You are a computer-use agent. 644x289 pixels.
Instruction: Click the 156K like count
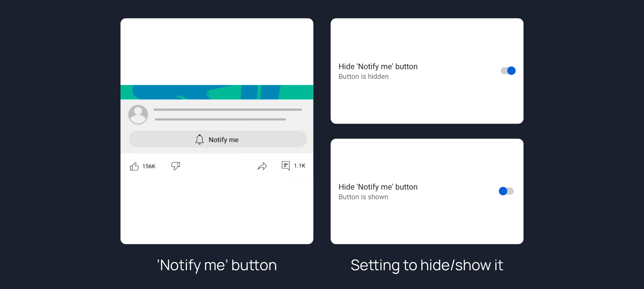coord(149,166)
